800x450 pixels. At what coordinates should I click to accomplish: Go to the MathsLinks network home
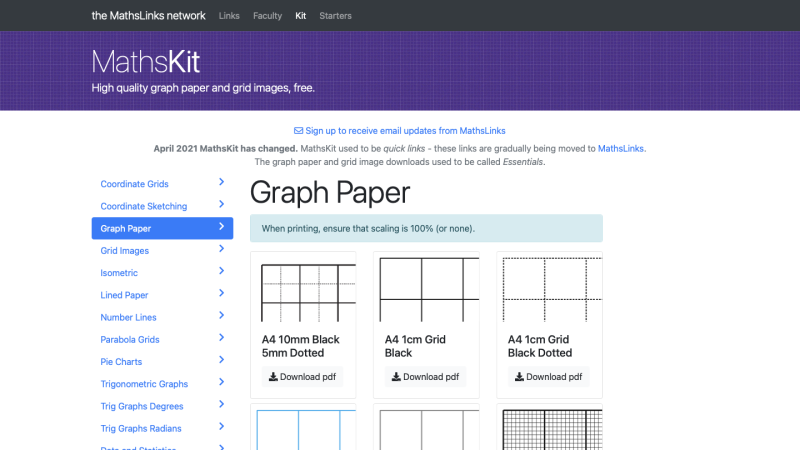(x=148, y=16)
